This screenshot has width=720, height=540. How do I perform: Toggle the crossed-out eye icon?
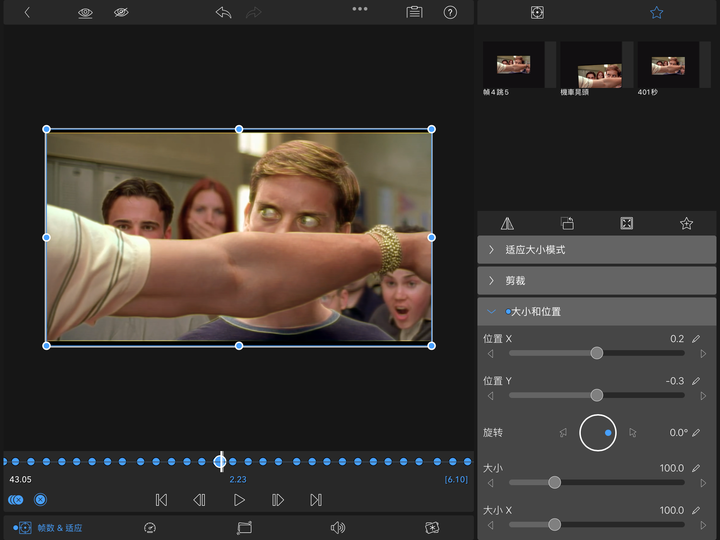coord(121,12)
